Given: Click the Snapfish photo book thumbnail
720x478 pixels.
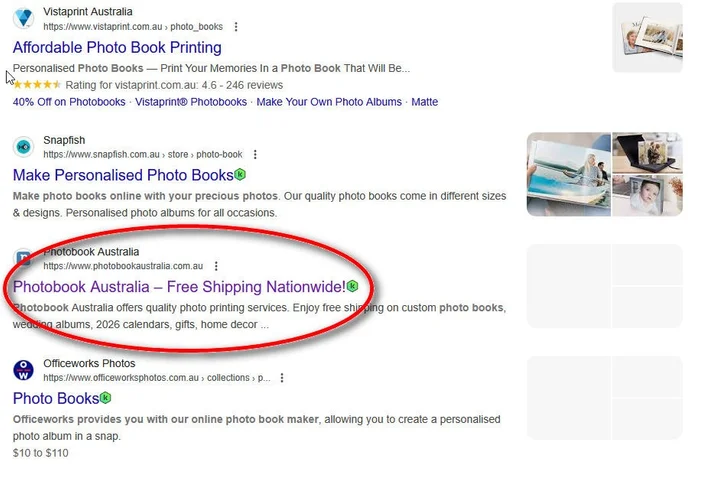Looking at the screenshot, I should pos(604,174).
